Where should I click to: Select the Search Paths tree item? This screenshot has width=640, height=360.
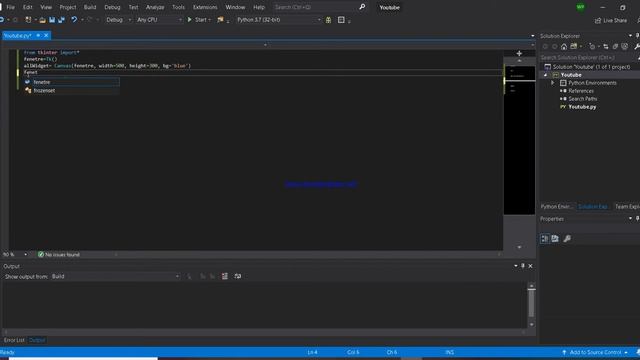click(582, 99)
